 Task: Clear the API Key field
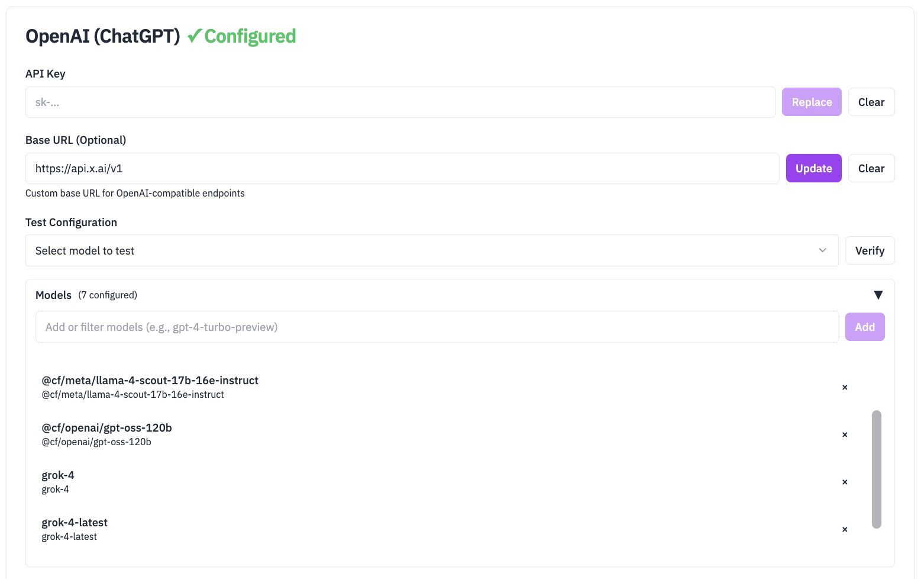point(871,102)
